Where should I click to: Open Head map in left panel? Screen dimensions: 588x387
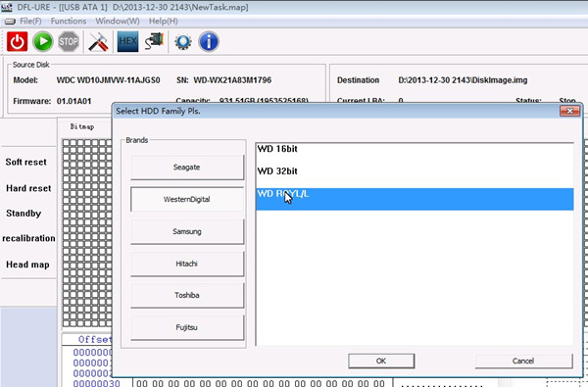[x=27, y=265]
